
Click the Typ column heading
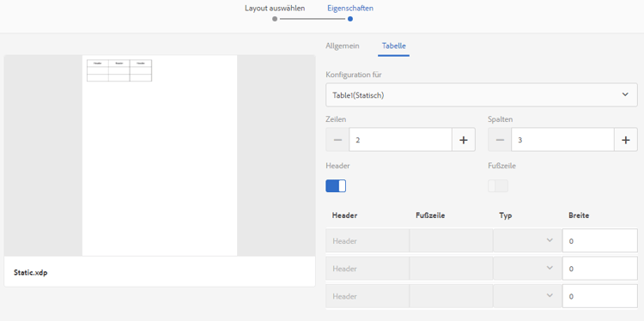(506, 215)
